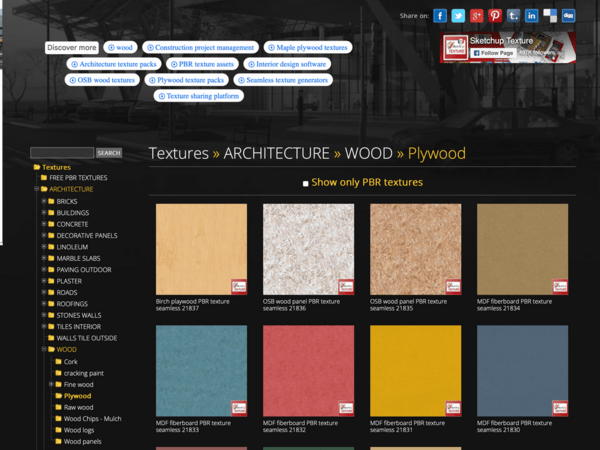This screenshot has height=450, width=600.
Task: Click the Google Plus share icon
Action: 477,16
